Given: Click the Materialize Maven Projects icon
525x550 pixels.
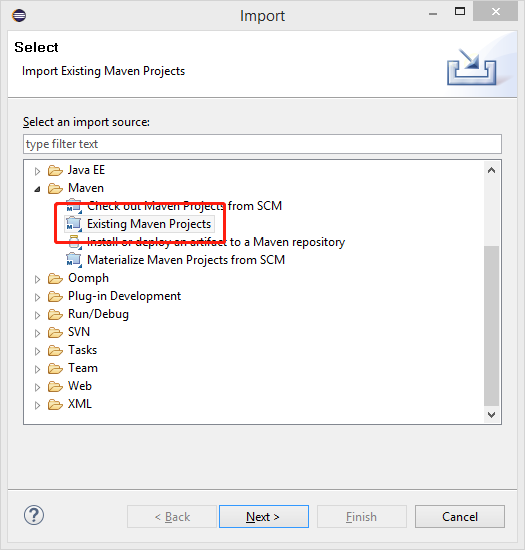Looking at the screenshot, I should [74, 260].
